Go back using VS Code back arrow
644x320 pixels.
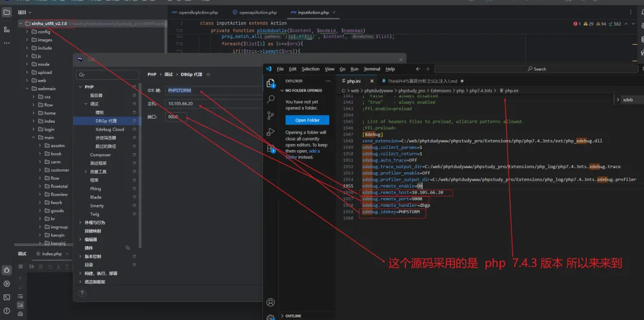(418, 69)
